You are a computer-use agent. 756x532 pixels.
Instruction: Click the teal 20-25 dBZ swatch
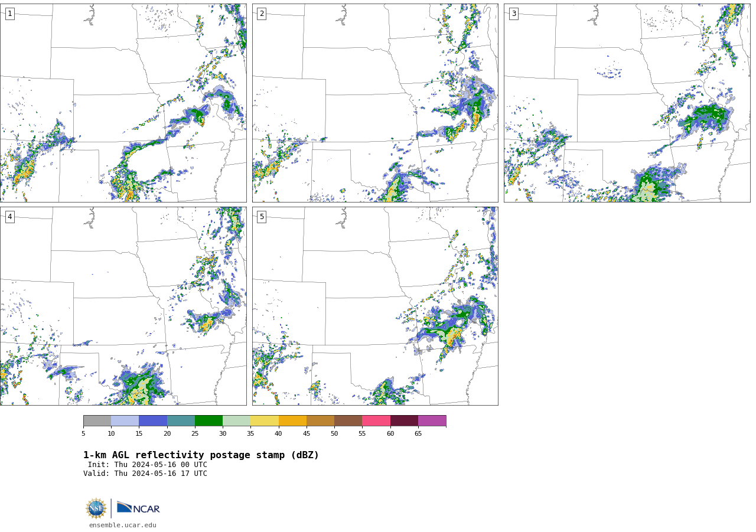181,420
